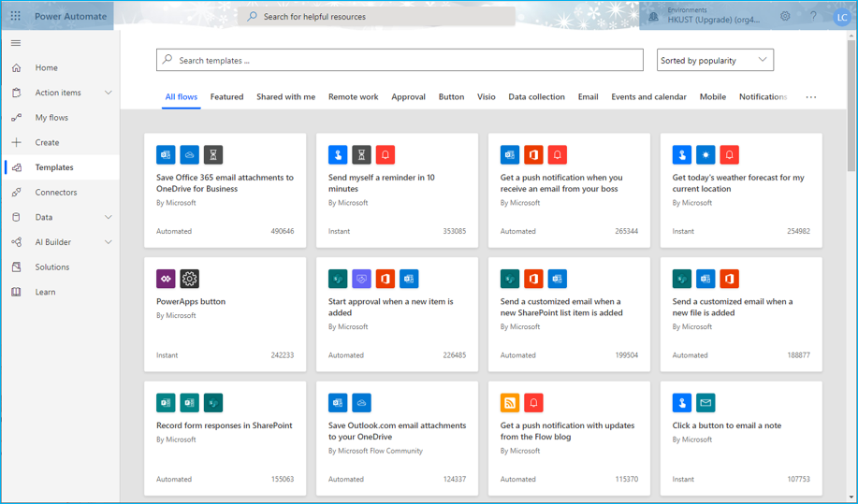Switch to the Featured tab
Viewport: 858px width, 504px height.
click(x=226, y=96)
